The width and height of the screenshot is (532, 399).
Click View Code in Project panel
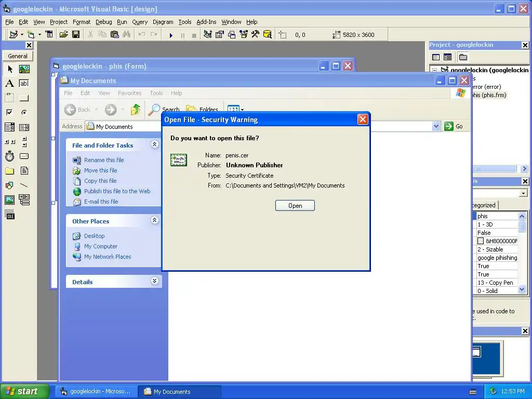coord(436,57)
